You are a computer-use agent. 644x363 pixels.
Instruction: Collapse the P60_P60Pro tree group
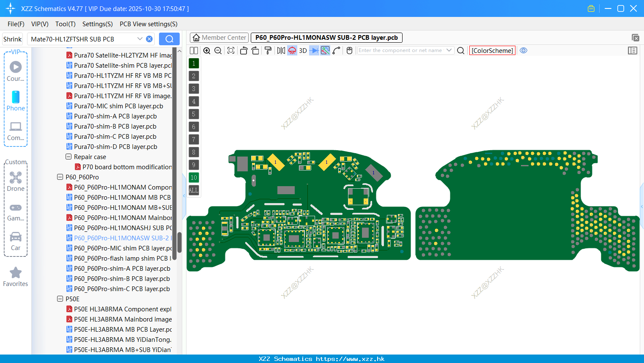point(60,177)
